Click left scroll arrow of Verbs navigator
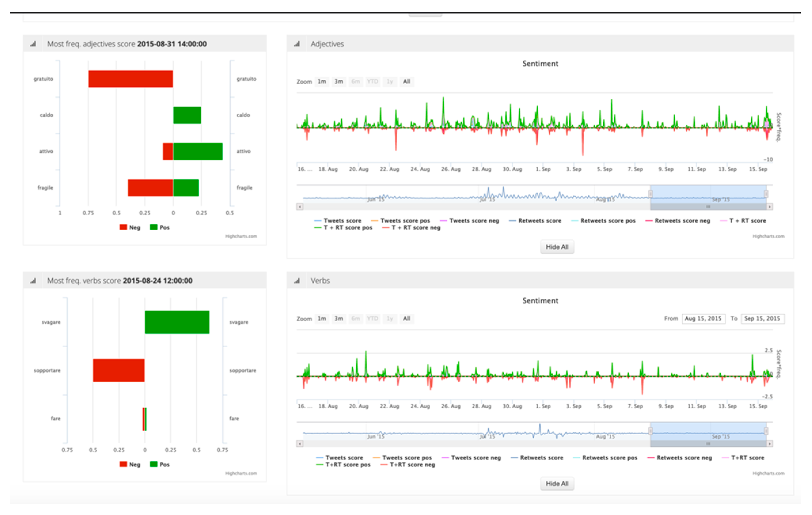This screenshot has height=515, width=812. (300, 444)
